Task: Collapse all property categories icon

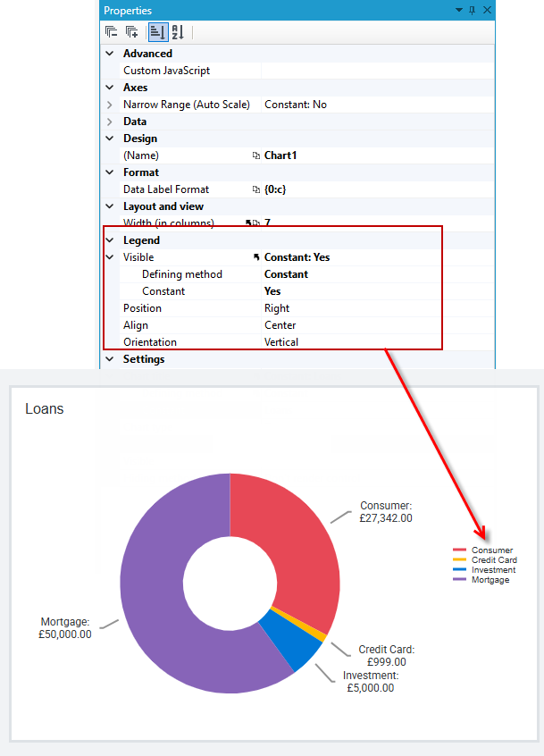Action: pyautogui.click(x=112, y=32)
